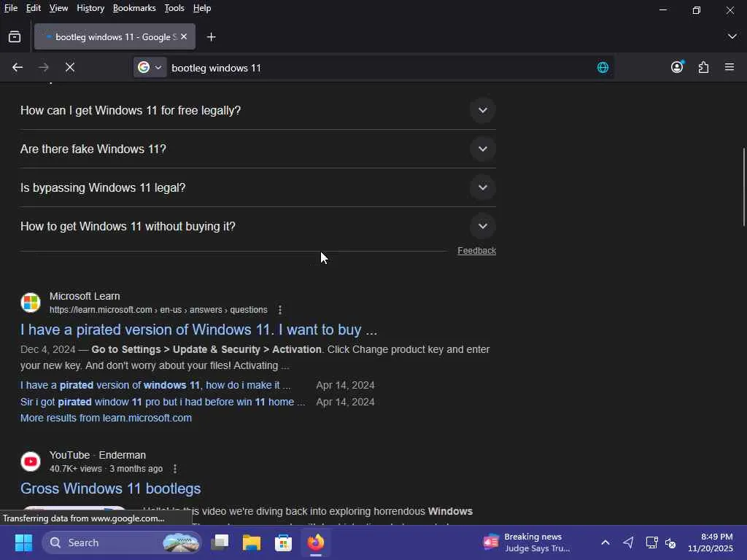Click the location arrow tray icon
747x560 pixels.
[628, 542]
